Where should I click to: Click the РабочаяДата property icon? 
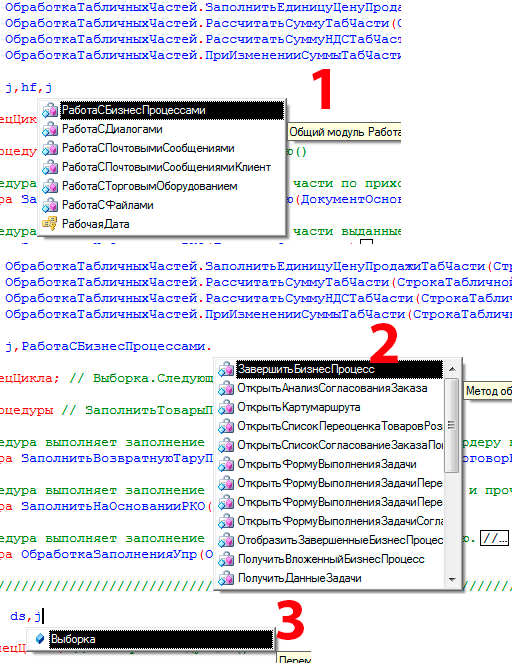tap(50, 224)
